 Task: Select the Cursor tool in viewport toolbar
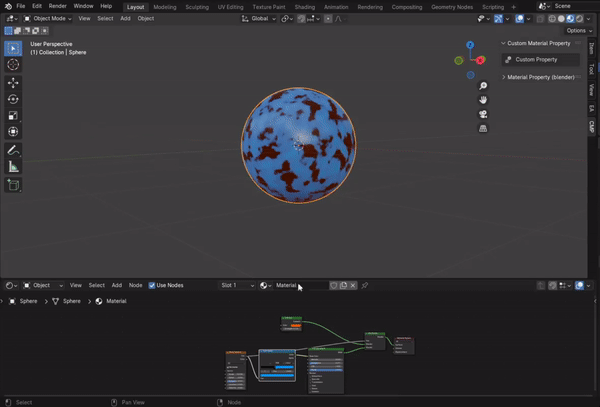(13, 64)
